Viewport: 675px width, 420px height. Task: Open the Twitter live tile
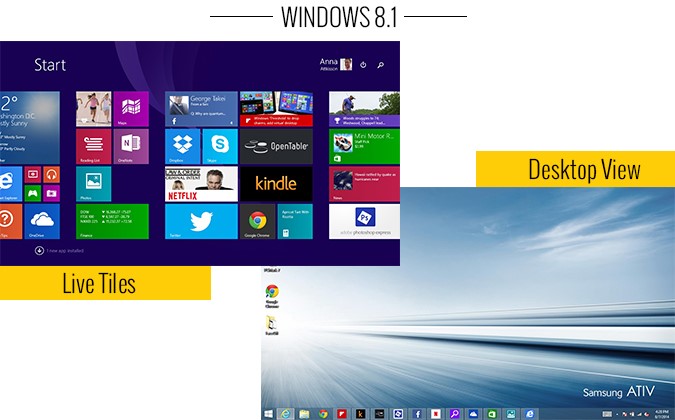[201, 222]
